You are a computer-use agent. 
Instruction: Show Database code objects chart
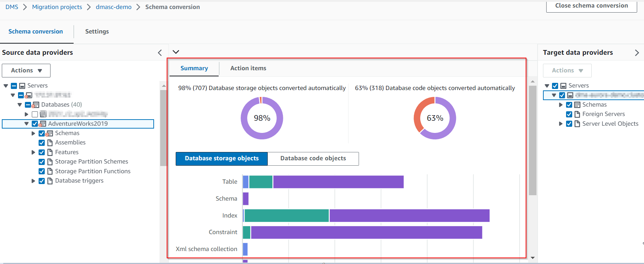pyautogui.click(x=313, y=158)
